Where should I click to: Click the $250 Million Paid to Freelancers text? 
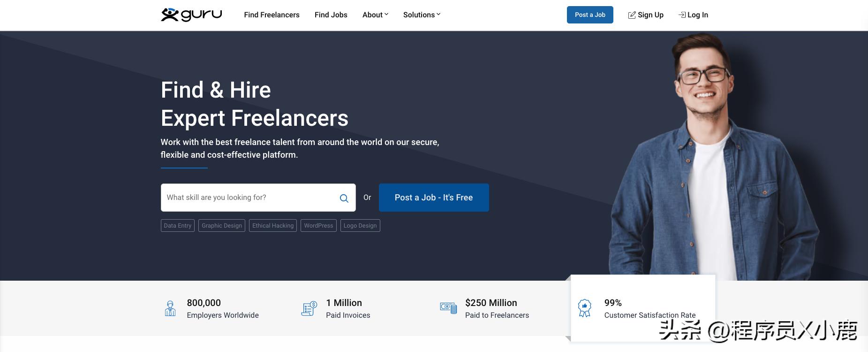click(x=497, y=308)
